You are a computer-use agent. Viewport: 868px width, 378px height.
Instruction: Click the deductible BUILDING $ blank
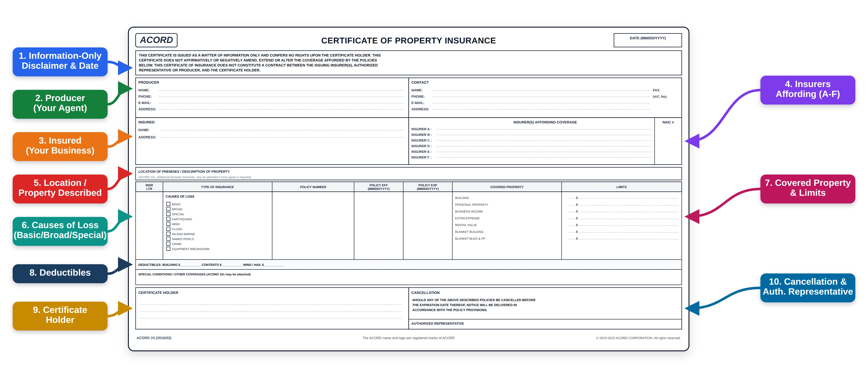pyautogui.click(x=190, y=265)
